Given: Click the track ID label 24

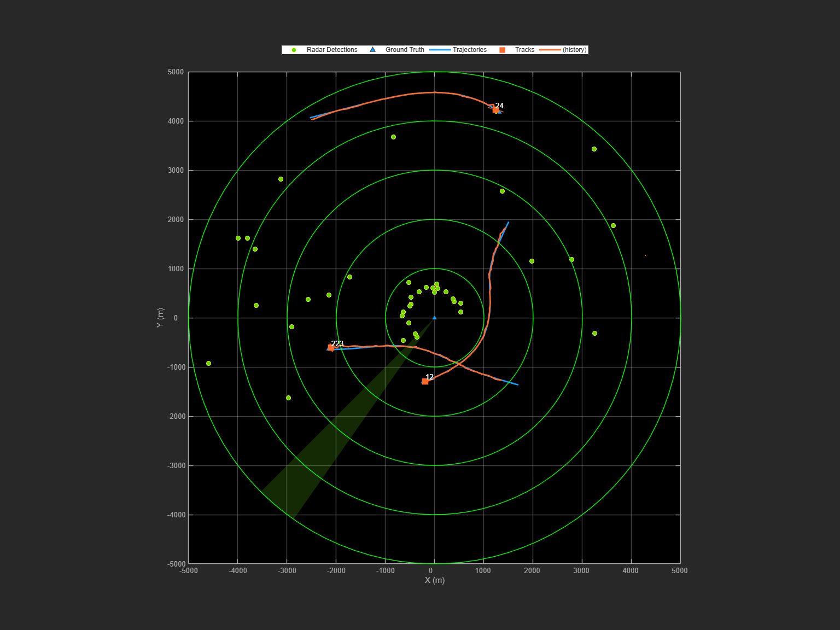Looking at the screenshot, I should 499,106.
